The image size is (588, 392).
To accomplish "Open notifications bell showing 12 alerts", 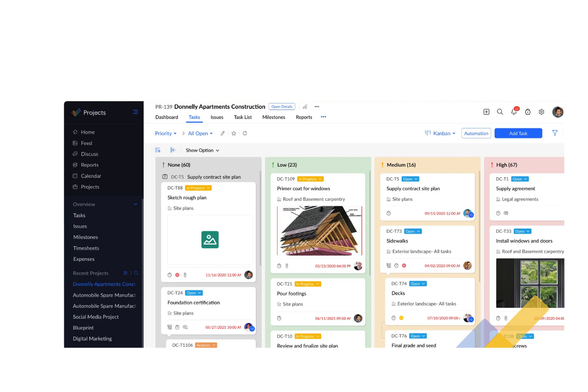I will pos(514,112).
